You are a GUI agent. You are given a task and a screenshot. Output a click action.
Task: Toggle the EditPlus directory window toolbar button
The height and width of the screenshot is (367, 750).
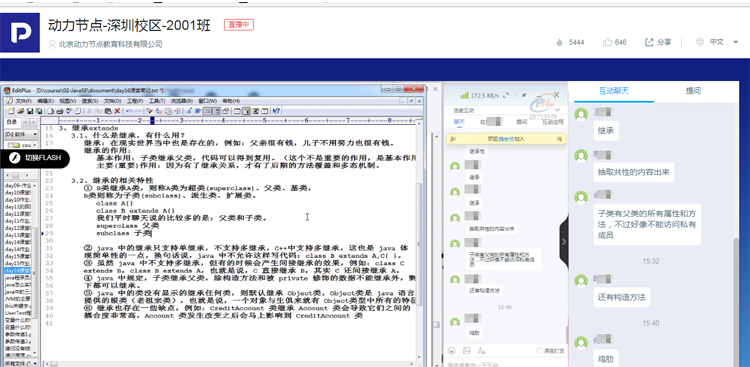click(246, 111)
